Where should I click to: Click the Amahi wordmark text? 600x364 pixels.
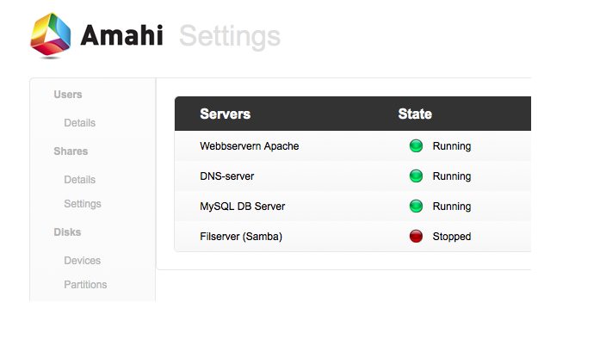(x=121, y=35)
